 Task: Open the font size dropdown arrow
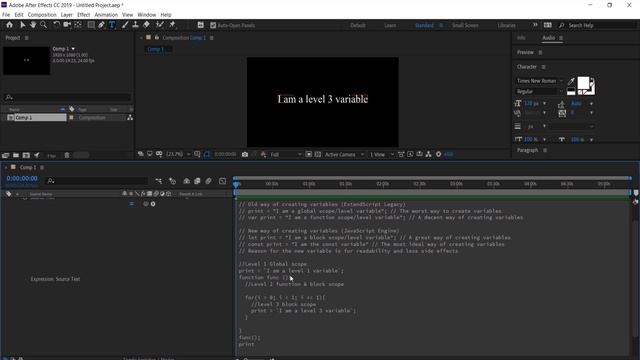[x=544, y=104]
